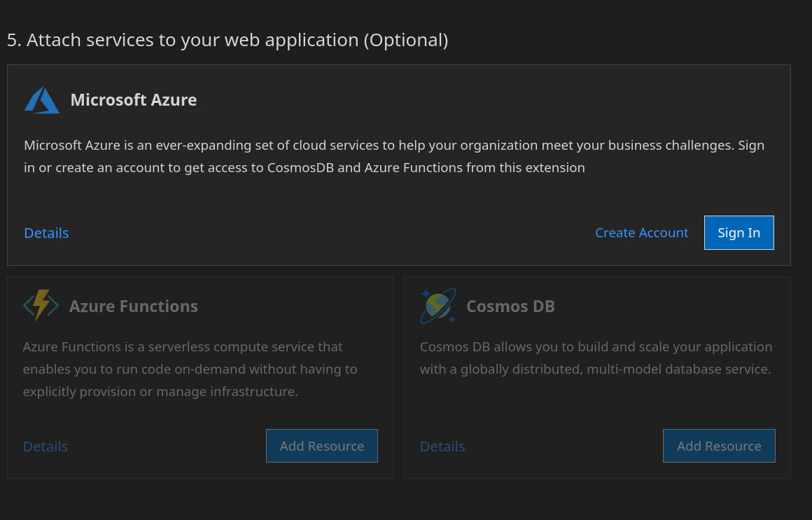Open the Create Account link
The image size is (812, 520).
[x=642, y=232]
